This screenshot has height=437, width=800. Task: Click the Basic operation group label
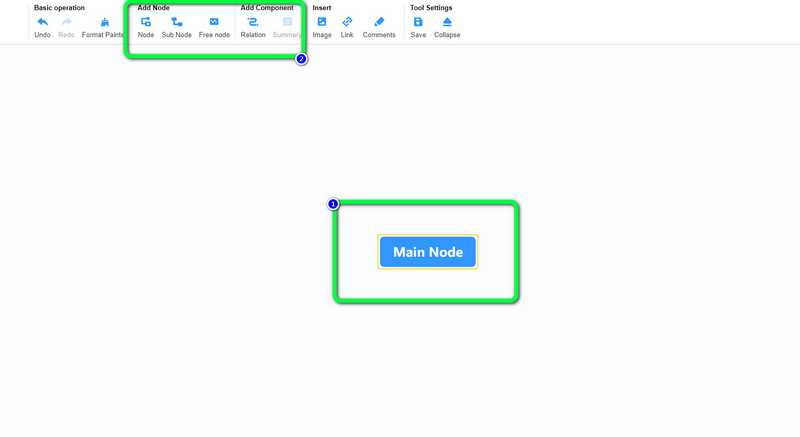point(59,8)
